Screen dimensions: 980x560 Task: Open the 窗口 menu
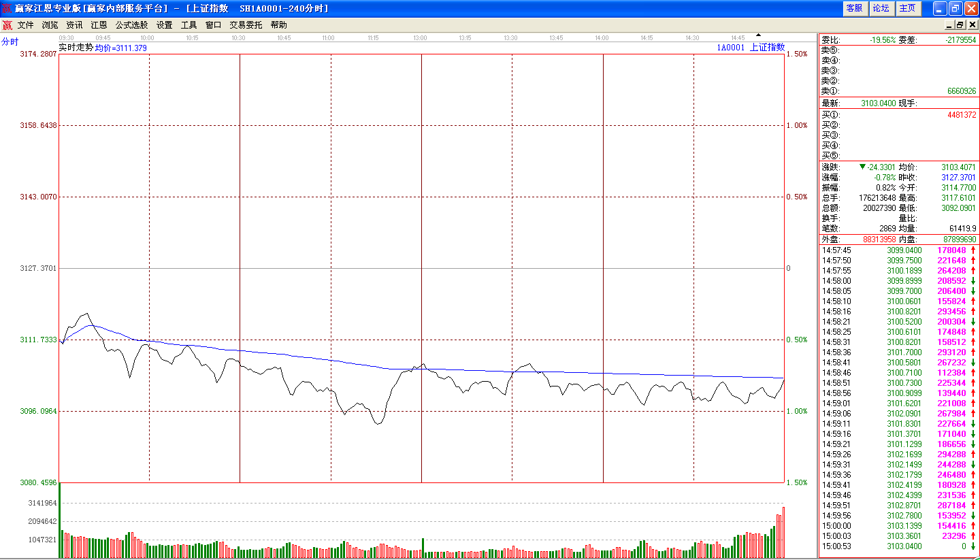tap(213, 24)
